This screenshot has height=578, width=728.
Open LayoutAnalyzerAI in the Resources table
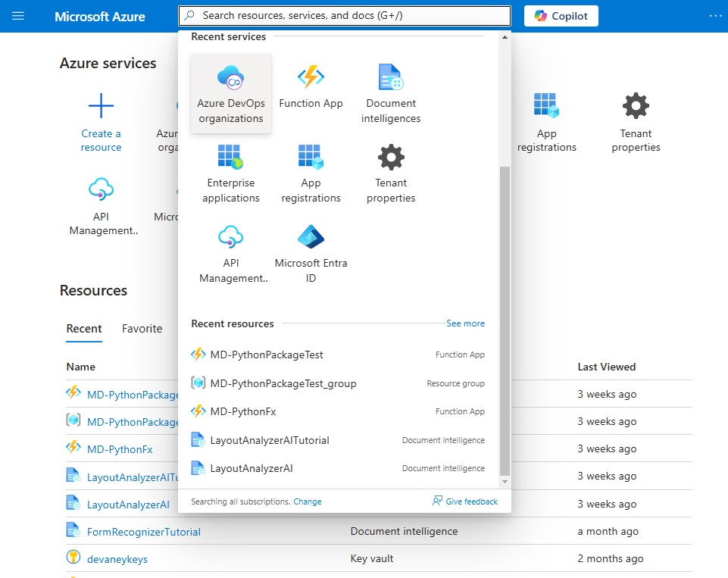click(x=128, y=505)
